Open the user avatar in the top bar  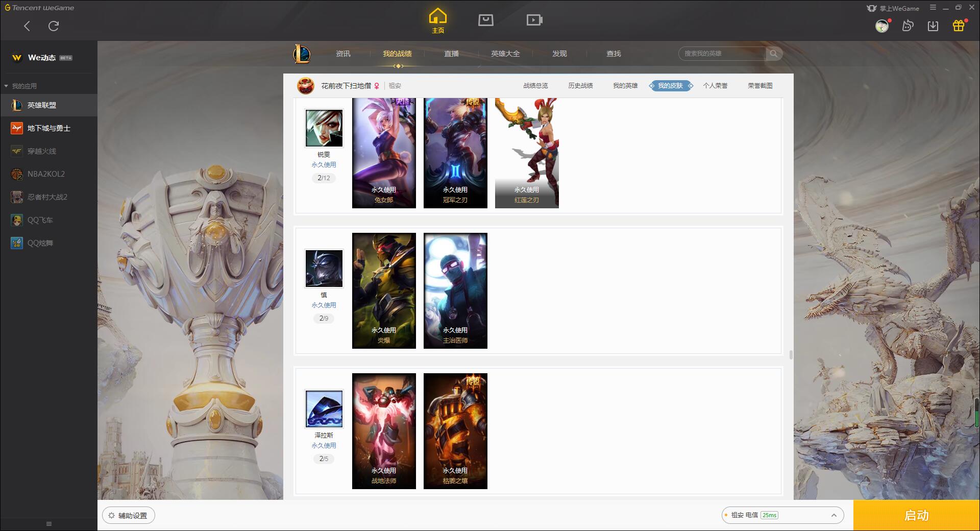pos(882,26)
